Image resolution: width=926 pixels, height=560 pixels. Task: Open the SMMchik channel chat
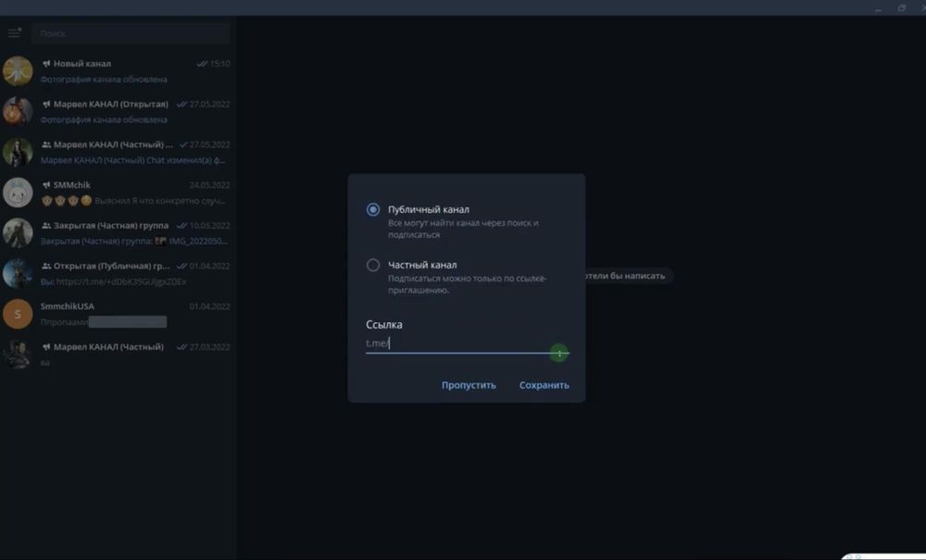(130, 193)
